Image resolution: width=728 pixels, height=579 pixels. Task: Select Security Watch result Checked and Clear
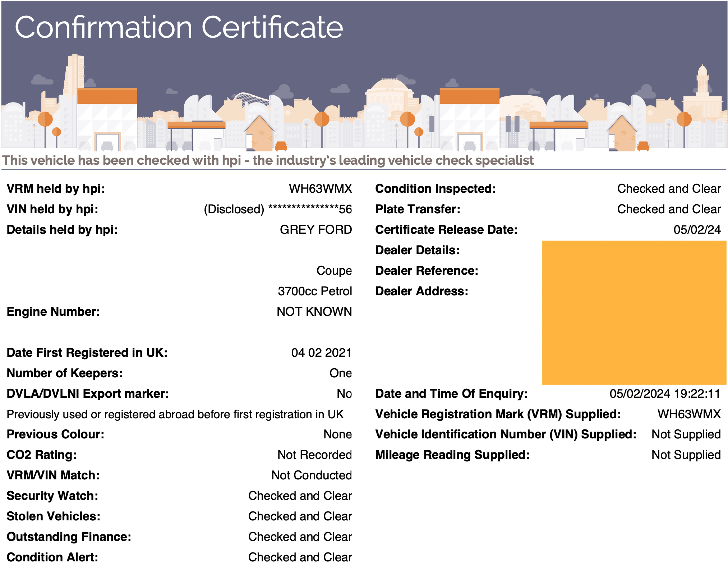click(300, 496)
